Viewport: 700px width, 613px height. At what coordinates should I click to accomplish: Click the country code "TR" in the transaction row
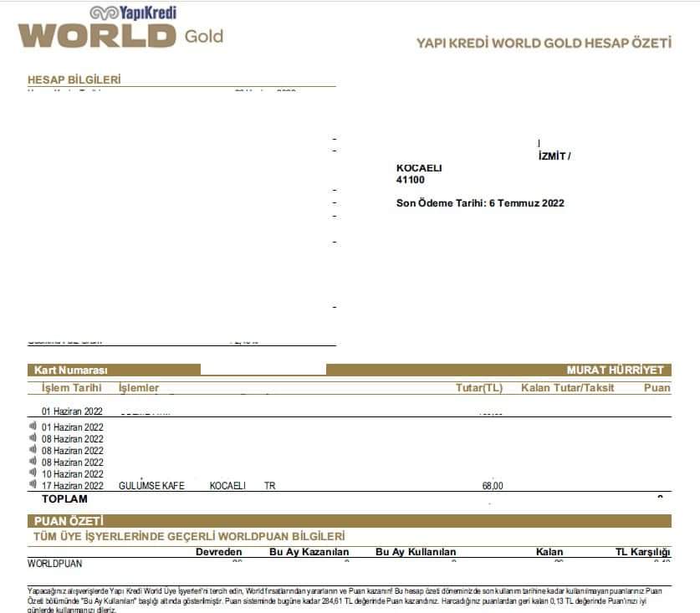coord(269,486)
